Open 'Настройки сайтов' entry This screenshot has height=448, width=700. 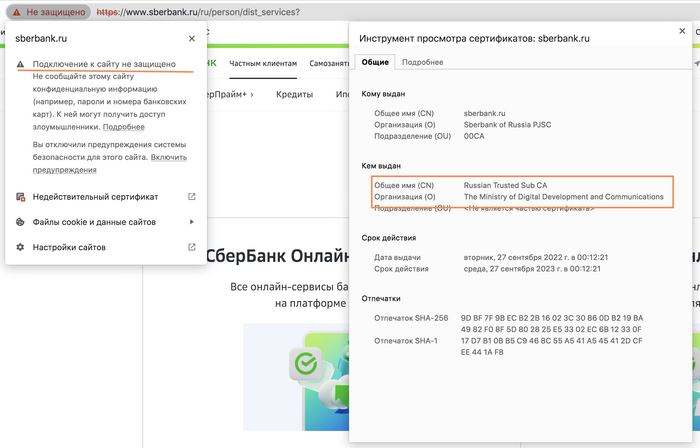click(x=106, y=247)
